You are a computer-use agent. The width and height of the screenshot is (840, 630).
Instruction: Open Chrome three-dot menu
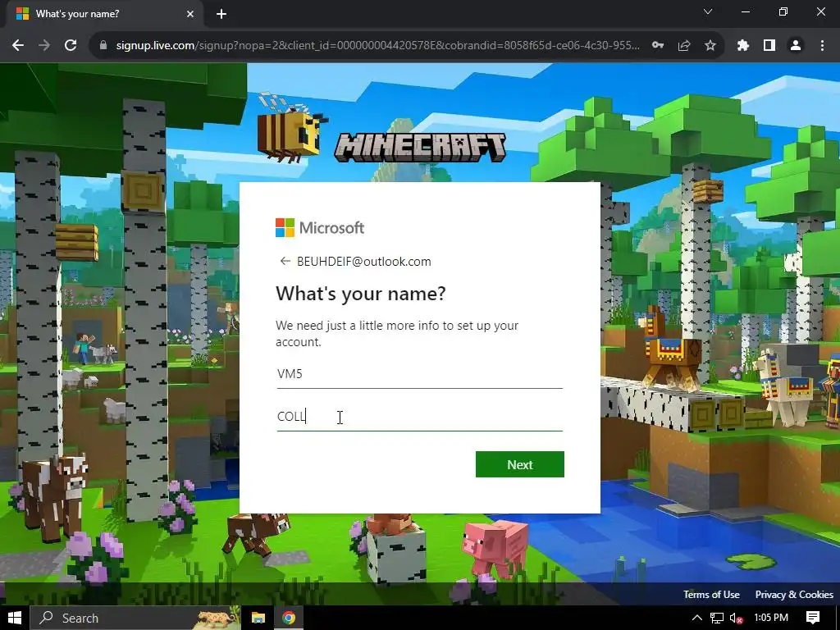[822, 46]
